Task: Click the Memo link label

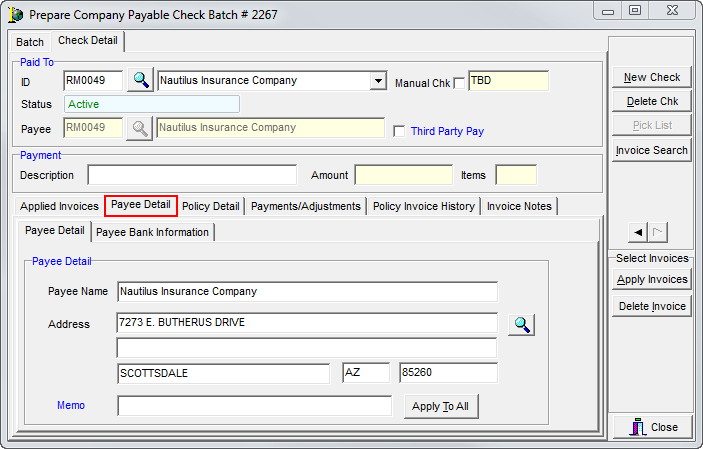Action: point(71,405)
